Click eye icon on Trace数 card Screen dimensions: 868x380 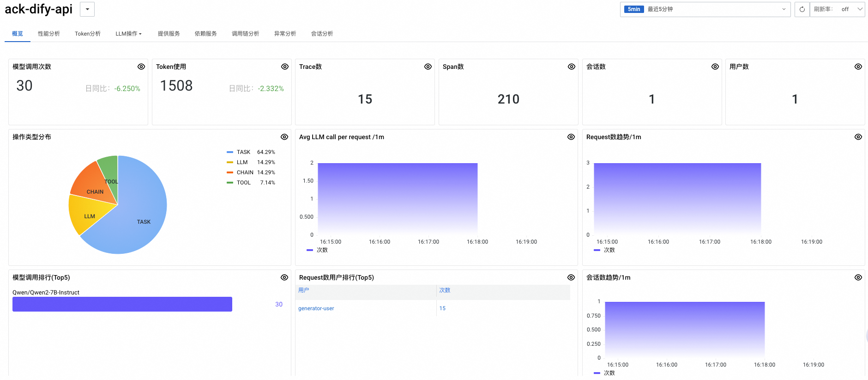click(428, 67)
